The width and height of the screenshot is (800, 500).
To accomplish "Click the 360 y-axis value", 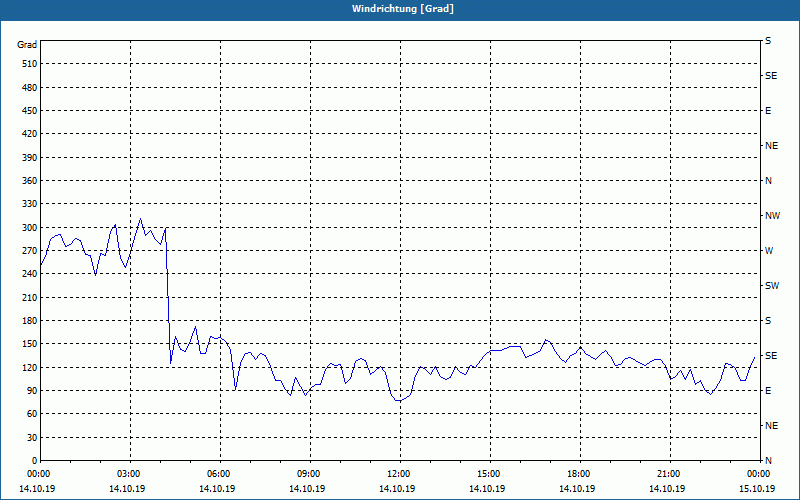I will (x=30, y=181).
